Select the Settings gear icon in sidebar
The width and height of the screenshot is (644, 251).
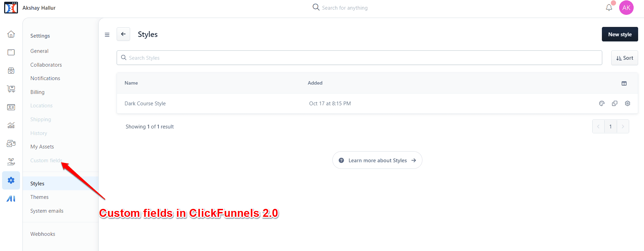coord(11,180)
